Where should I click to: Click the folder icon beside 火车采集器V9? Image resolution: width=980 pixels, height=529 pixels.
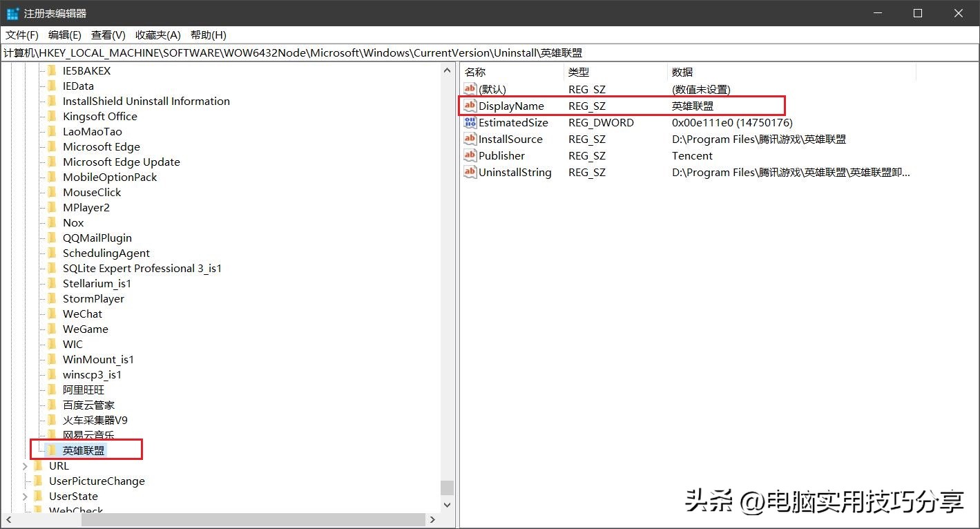[x=51, y=420]
